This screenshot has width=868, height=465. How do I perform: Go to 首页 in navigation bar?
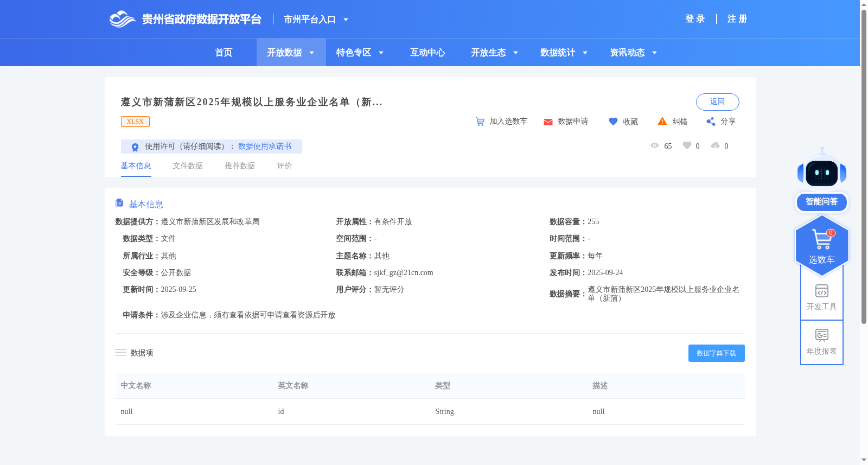point(224,53)
